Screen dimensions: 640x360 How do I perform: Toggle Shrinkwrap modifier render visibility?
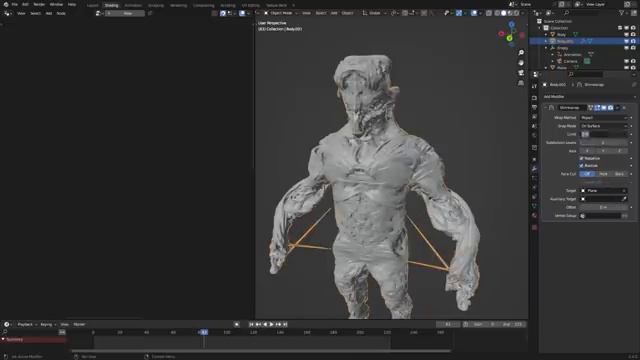(610, 108)
